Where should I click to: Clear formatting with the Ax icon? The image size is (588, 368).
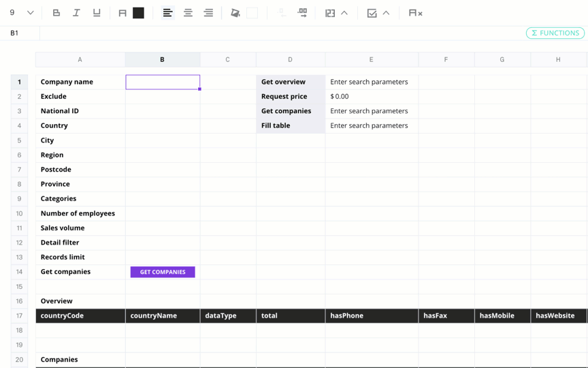pos(416,13)
